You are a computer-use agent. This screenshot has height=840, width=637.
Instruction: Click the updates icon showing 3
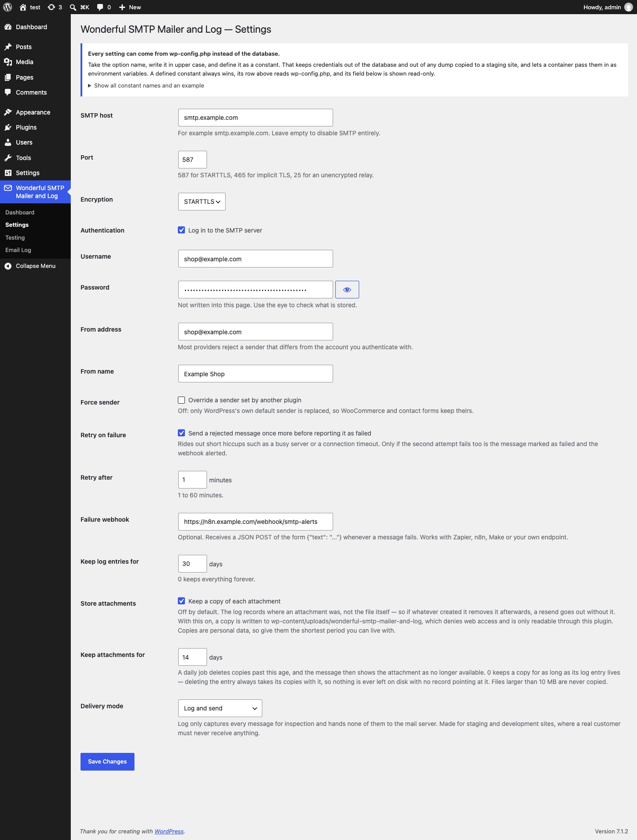[51, 7]
